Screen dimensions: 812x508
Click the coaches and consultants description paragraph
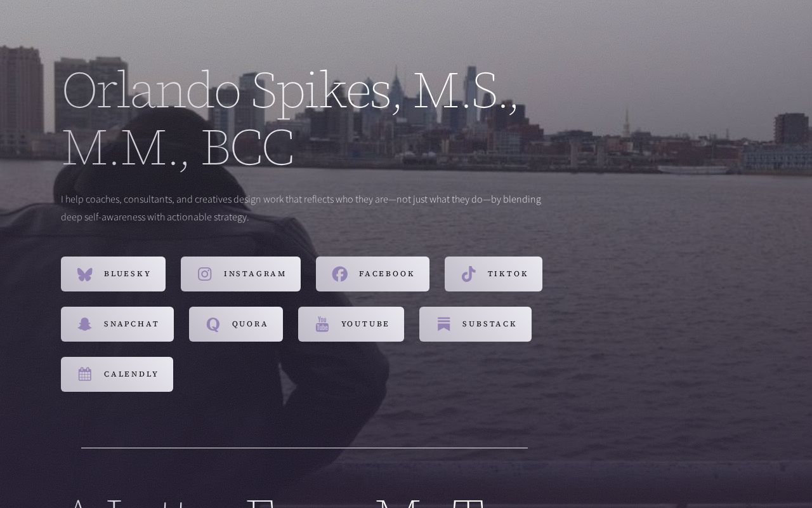coord(301,208)
